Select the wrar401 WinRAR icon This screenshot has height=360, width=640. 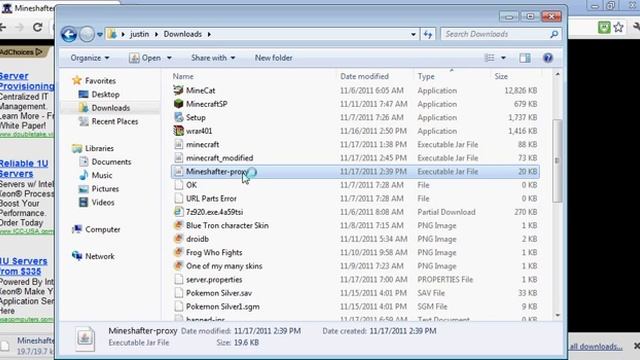(x=178, y=131)
